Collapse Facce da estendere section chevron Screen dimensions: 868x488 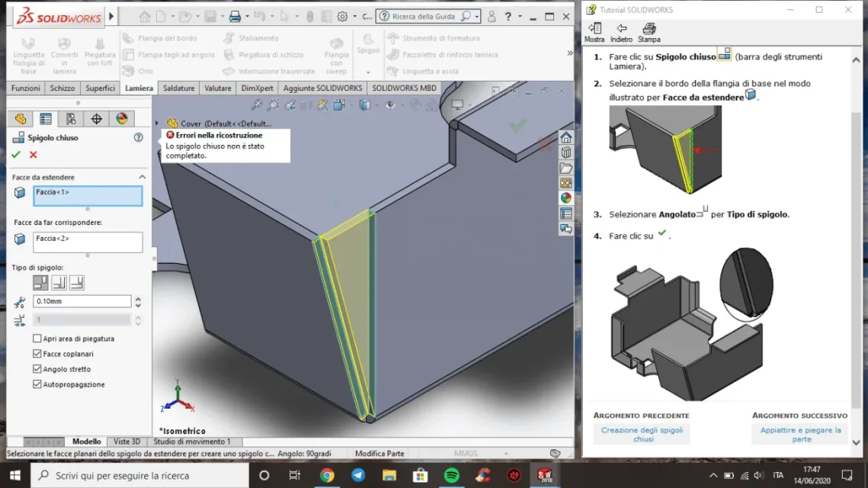143,177
